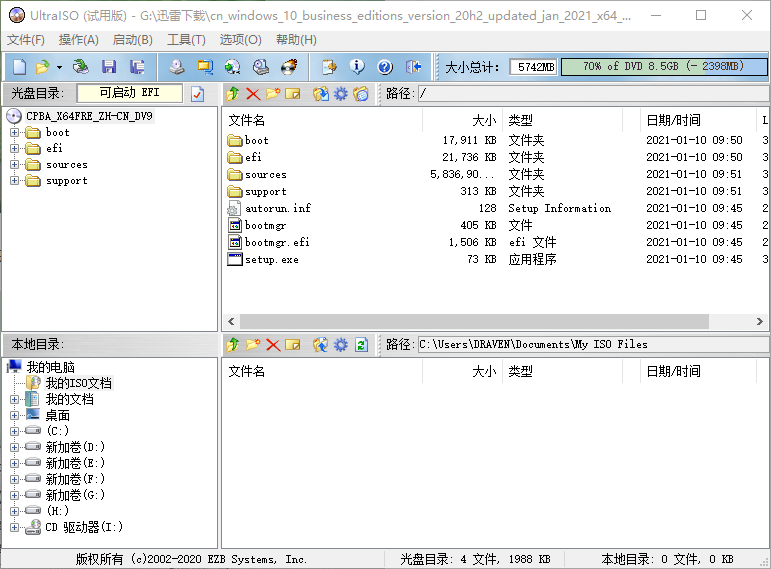The width and height of the screenshot is (771, 569).
Task: Click the Set boot file icon in disc pane
Action: click(361, 93)
